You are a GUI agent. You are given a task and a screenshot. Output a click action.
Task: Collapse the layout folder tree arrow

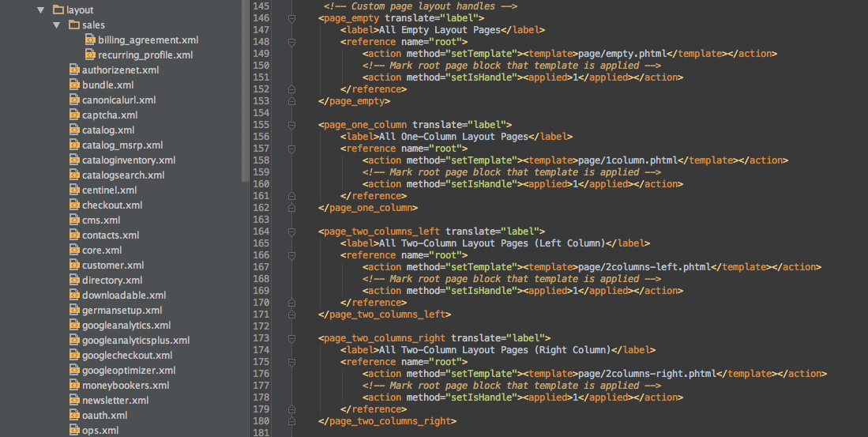40,10
